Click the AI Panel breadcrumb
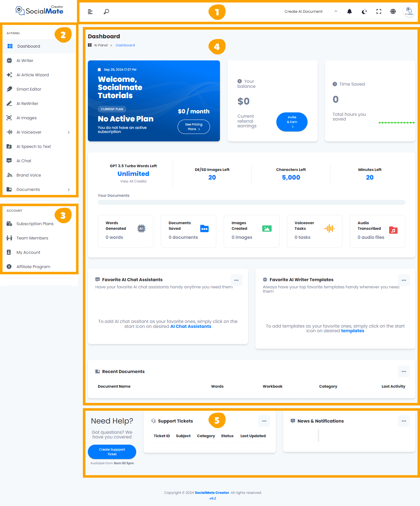Screen dimensions: 420x506 point(101,45)
